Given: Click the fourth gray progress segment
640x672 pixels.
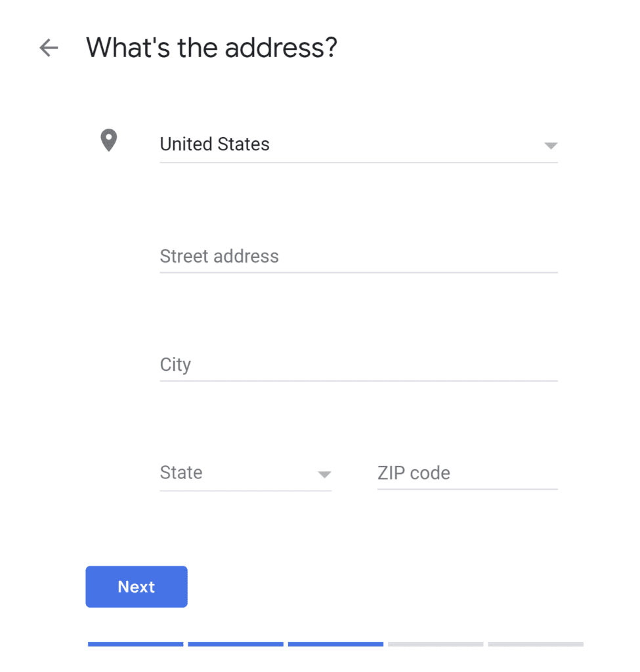Looking at the screenshot, I should [435, 644].
